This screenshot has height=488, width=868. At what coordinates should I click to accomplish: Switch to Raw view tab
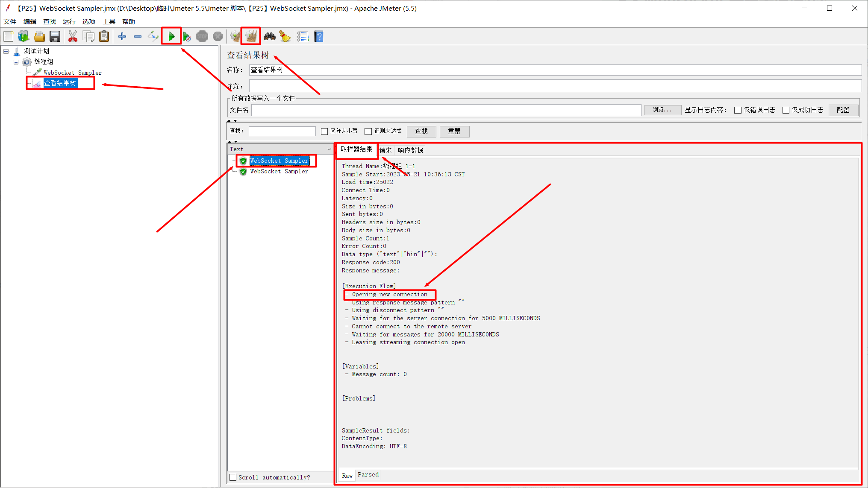click(x=347, y=476)
